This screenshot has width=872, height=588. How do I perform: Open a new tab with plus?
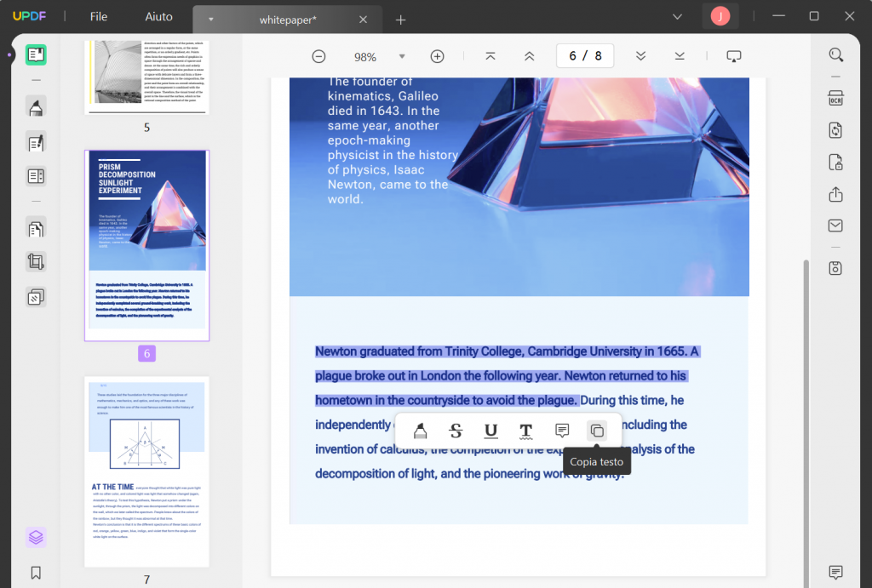click(400, 20)
